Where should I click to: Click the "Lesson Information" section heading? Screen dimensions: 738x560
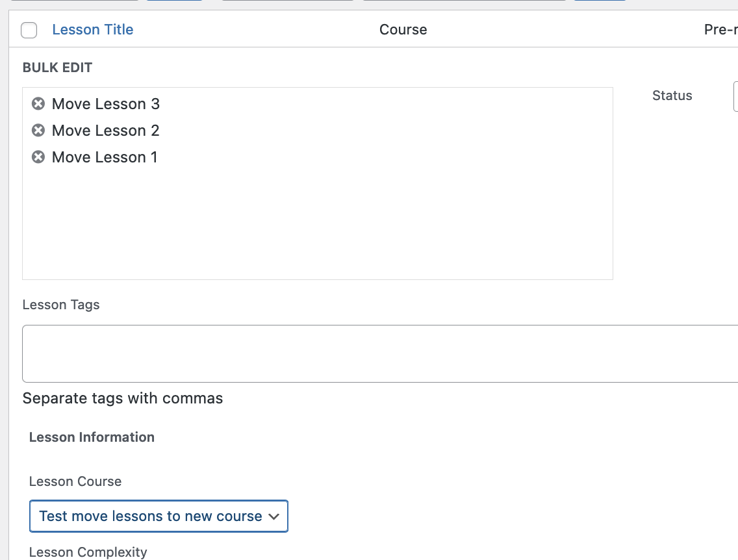92,437
